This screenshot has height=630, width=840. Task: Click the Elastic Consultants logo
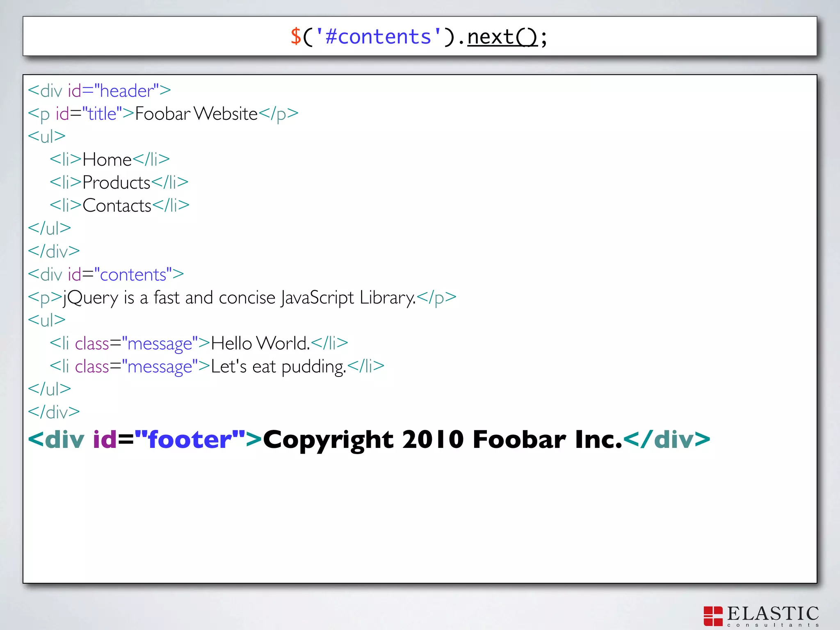(x=761, y=616)
